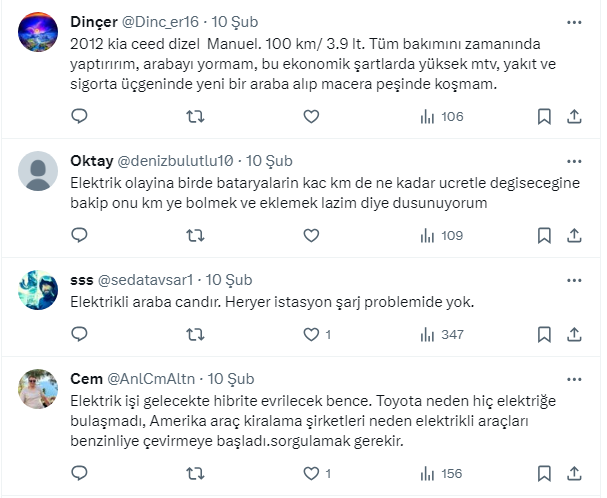The height and width of the screenshot is (498, 607).
Task: Like Oktay's tweet about battery costs
Action: (x=311, y=236)
